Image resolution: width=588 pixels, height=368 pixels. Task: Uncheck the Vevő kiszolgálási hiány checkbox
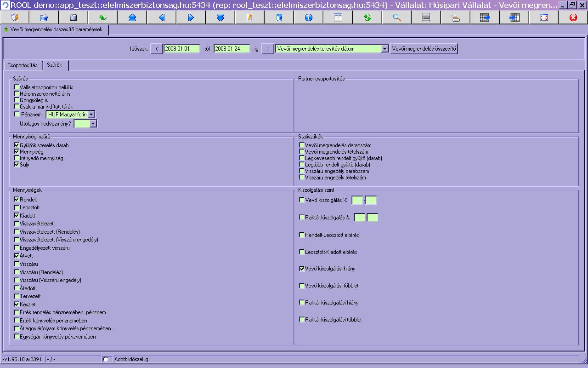click(302, 269)
